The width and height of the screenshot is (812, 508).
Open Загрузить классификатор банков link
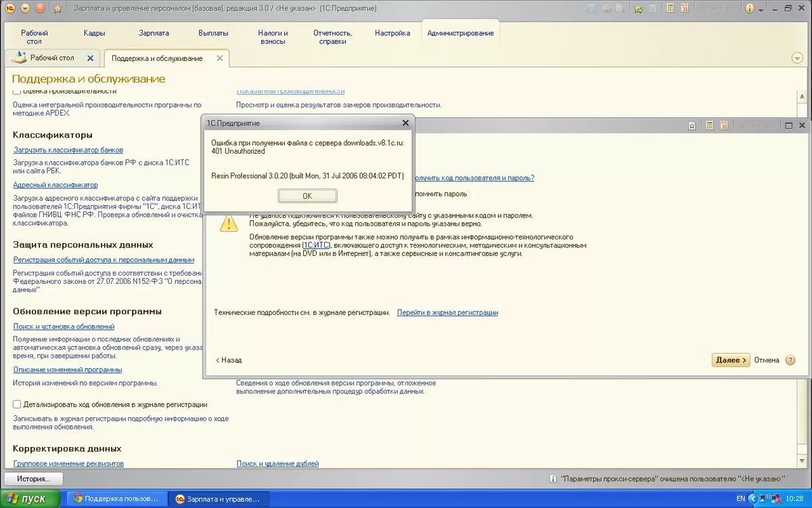68,150
